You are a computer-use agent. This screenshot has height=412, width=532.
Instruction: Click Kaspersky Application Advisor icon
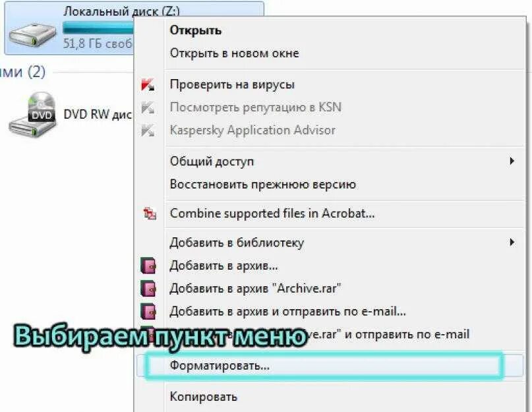point(148,131)
